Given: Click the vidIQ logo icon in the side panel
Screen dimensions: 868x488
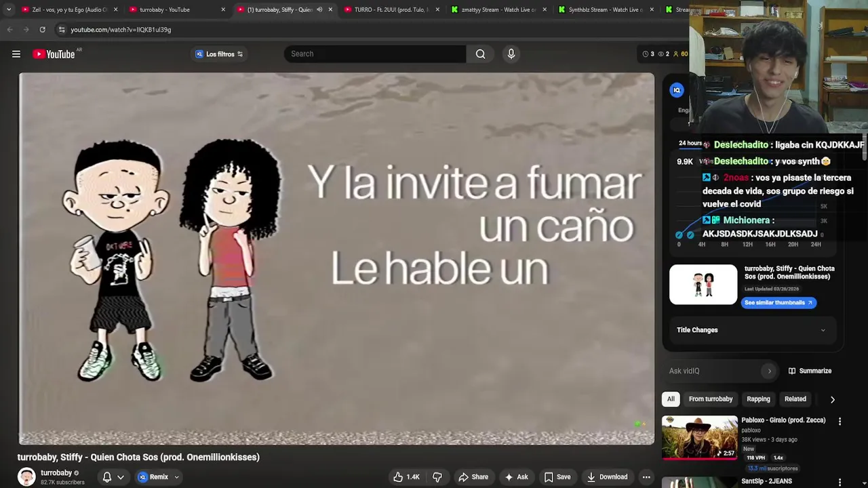Looking at the screenshot, I should coord(677,90).
